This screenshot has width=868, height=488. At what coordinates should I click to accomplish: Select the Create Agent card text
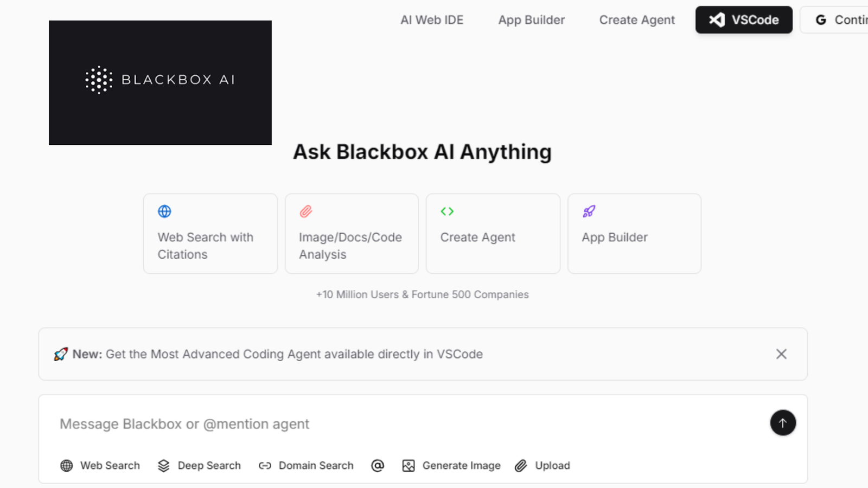477,237
